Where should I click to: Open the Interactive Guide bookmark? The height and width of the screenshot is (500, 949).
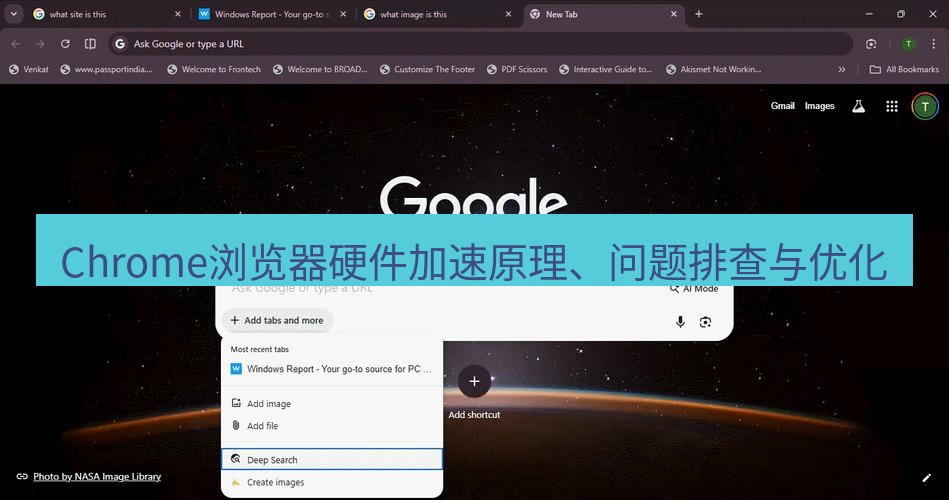point(606,70)
